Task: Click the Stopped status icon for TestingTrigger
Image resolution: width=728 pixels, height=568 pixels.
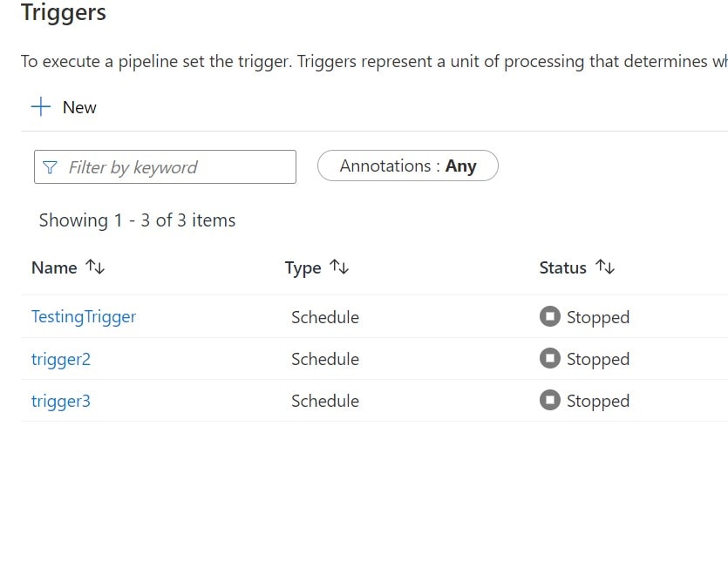Action: click(x=549, y=317)
